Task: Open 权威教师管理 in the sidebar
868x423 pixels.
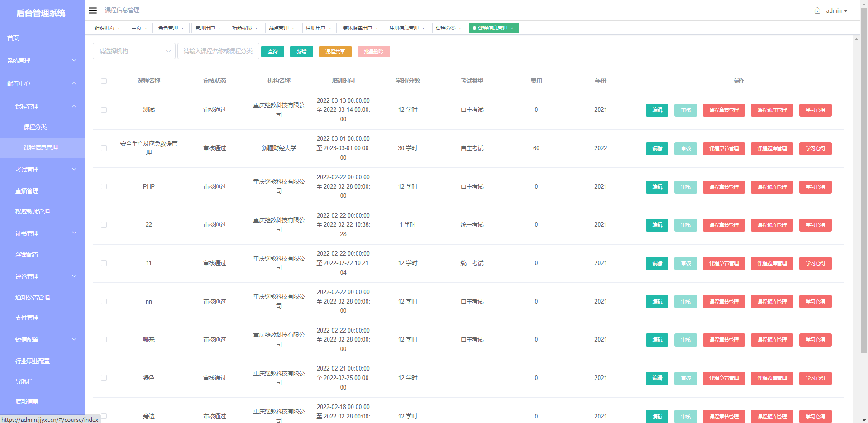Action: coord(42,211)
